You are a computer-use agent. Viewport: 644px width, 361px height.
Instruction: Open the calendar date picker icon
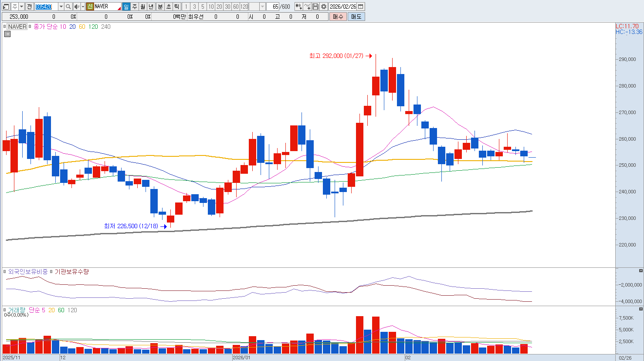pos(361,7)
